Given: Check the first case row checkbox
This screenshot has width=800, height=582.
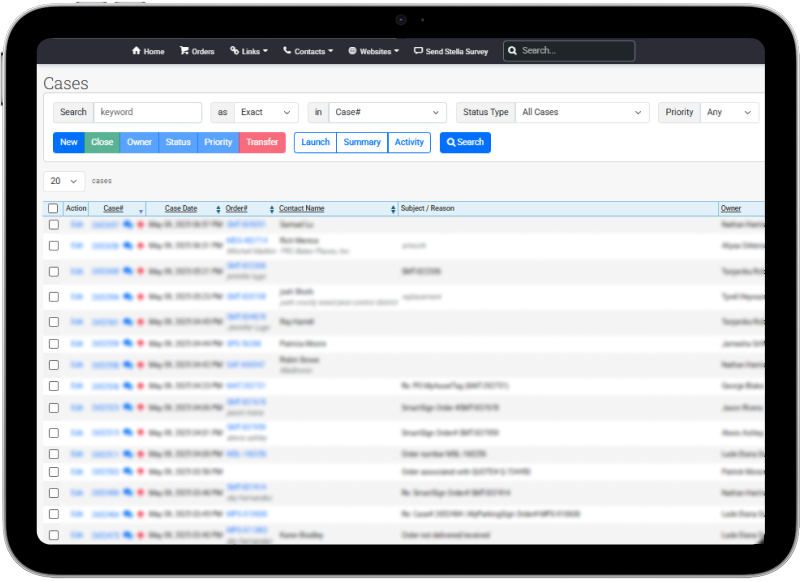Looking at the screenshot, I should click(53, 225).
